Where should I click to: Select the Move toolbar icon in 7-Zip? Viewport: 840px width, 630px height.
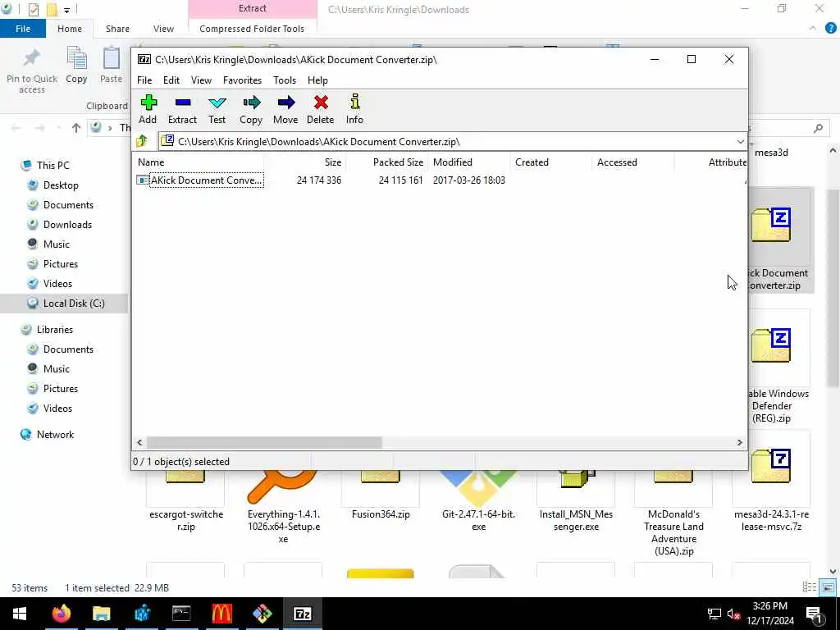point(285,109)
